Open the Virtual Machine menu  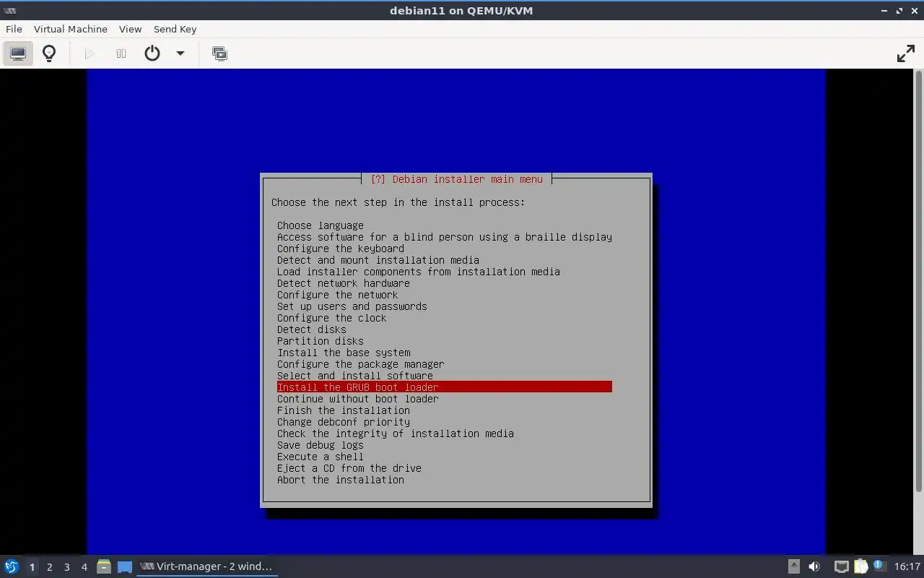coord(71,29)
